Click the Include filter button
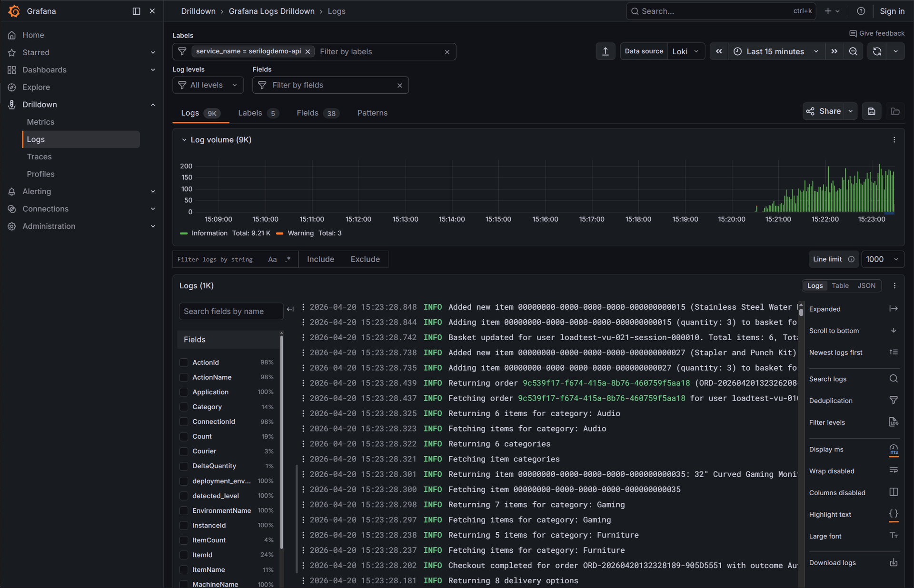 click(x=320, y=259)
